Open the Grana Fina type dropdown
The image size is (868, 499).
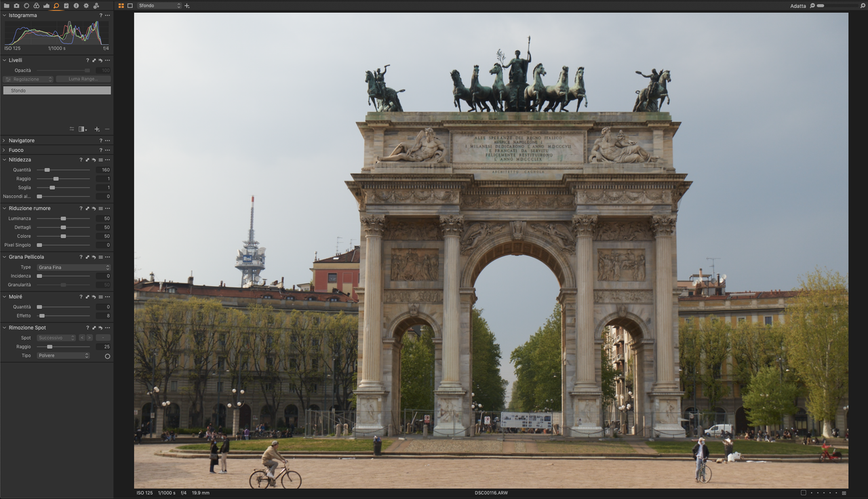(73, 267)
